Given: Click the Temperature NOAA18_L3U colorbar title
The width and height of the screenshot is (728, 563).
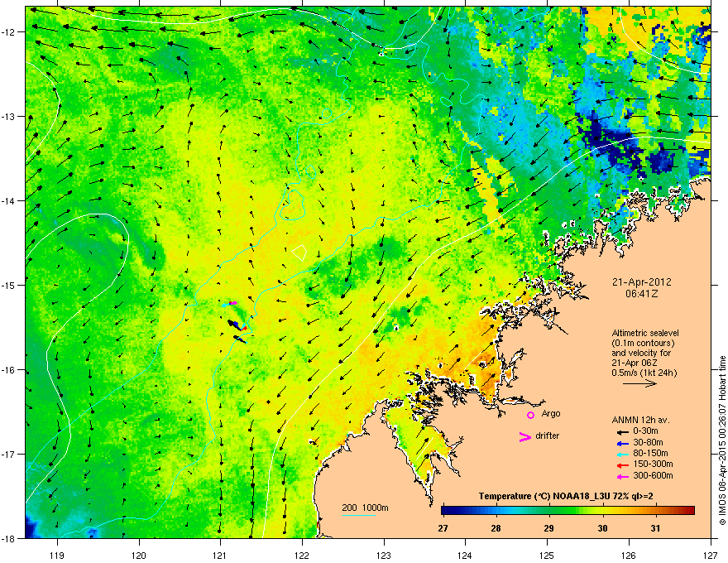Looking at the screenshot, I should (x=566, y=496).
